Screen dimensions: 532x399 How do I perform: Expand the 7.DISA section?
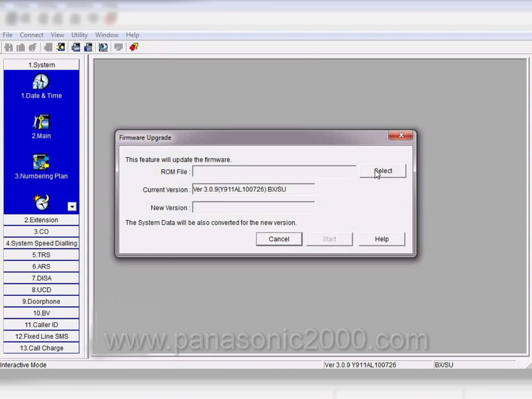pos(41,278)
